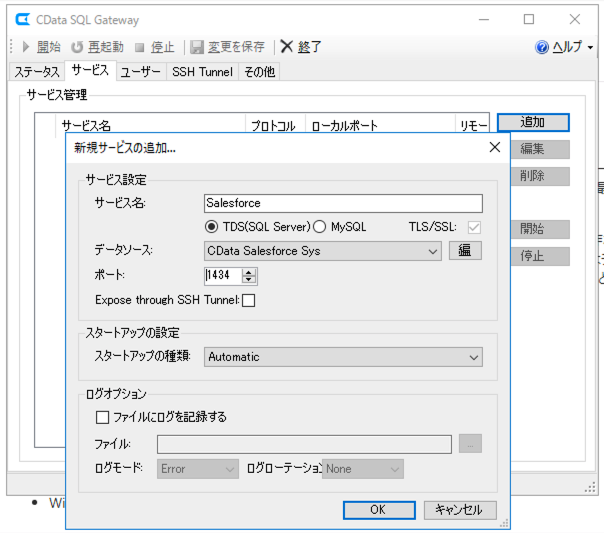The height and width of the screenshot is (533, 604).
Task: Click the 編集 button on the right side
Action: [x=540, y=149]
